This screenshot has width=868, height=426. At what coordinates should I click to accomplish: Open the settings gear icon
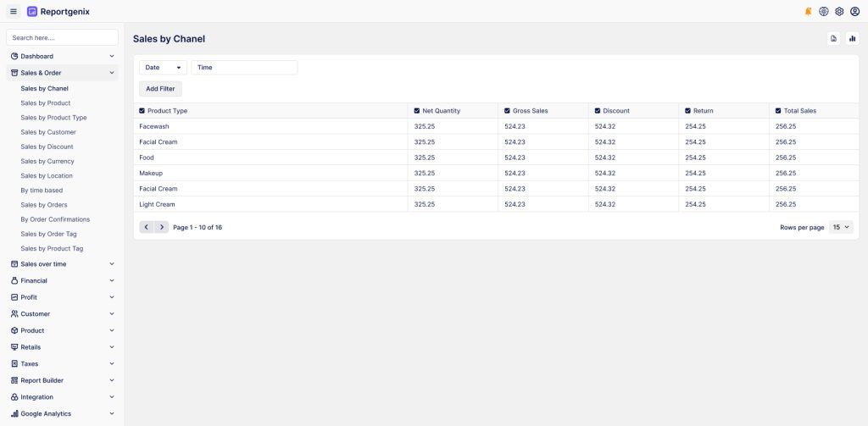839,12
